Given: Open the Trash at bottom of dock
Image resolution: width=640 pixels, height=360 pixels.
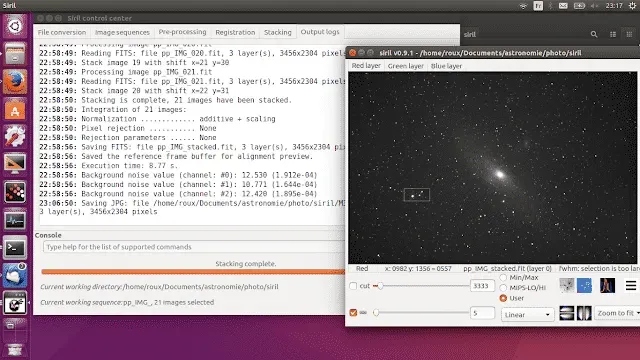Looking at the screenshot, I should click(15, 350).
